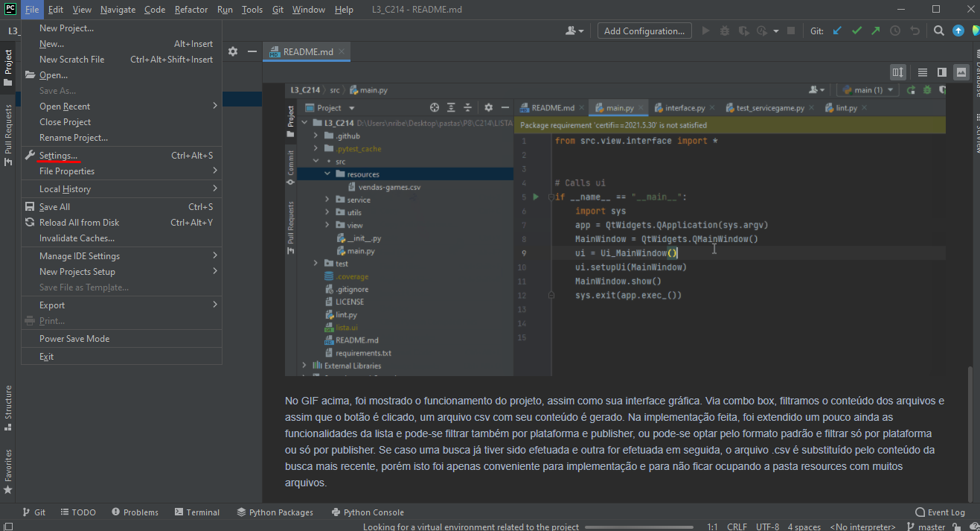Open the Refactor menu
980x531 pixels.
[191, 10]
